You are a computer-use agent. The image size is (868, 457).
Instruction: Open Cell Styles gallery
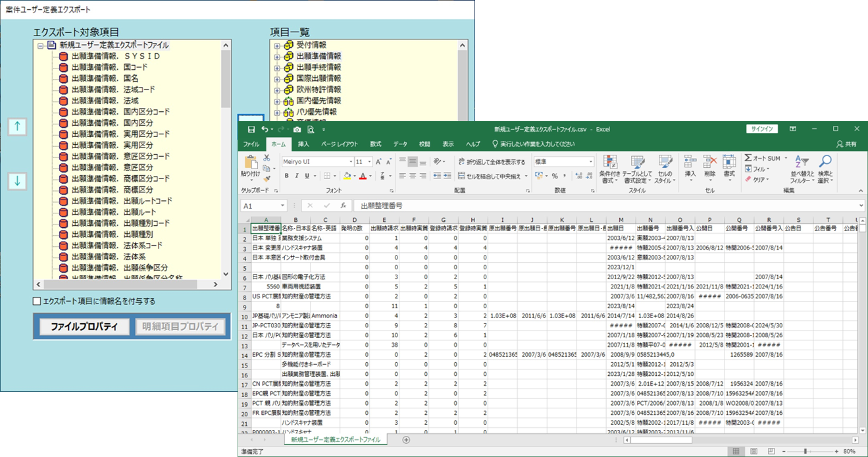(x=665, y=170)
